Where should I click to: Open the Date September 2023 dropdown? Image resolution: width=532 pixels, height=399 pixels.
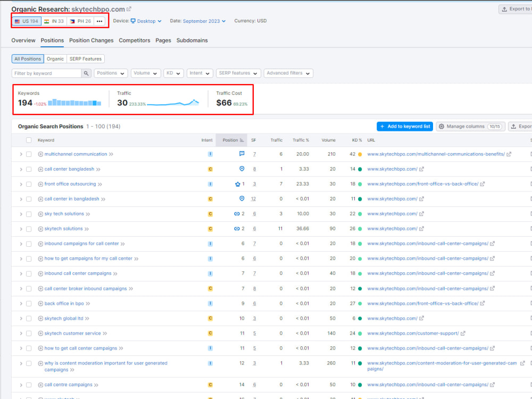coord(204,21)
